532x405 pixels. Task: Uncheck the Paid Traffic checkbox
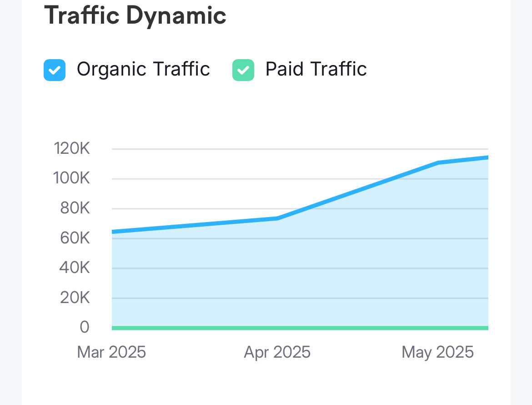(243, 70)
